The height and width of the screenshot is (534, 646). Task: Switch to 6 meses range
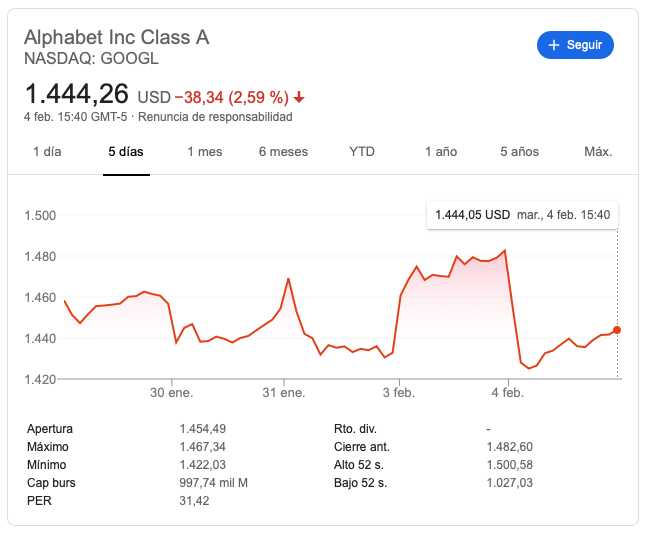283,152
